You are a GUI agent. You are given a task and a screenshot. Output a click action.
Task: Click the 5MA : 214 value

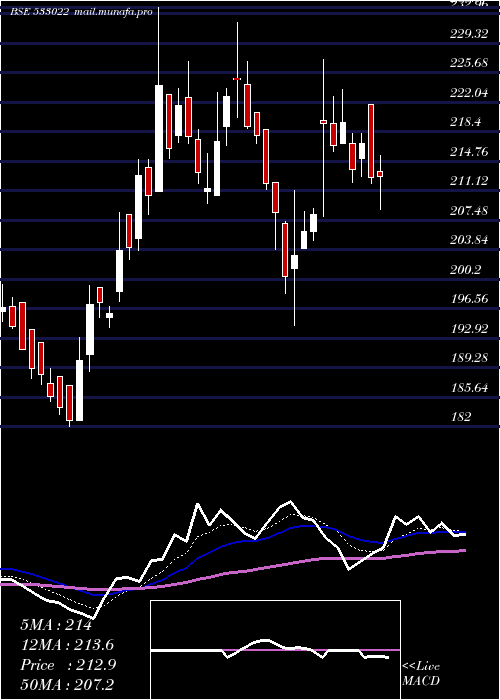[56, 625]
